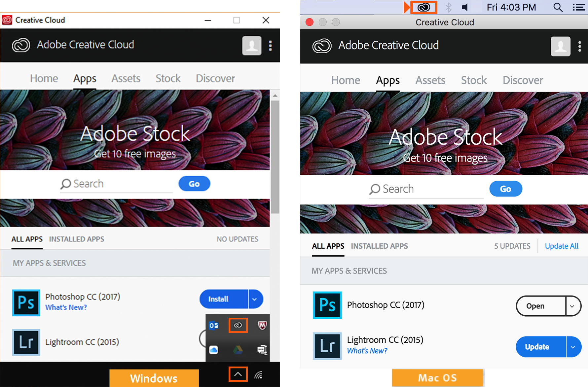Open What's New link under Photoshop in Windows

click(x=66, y=307)
